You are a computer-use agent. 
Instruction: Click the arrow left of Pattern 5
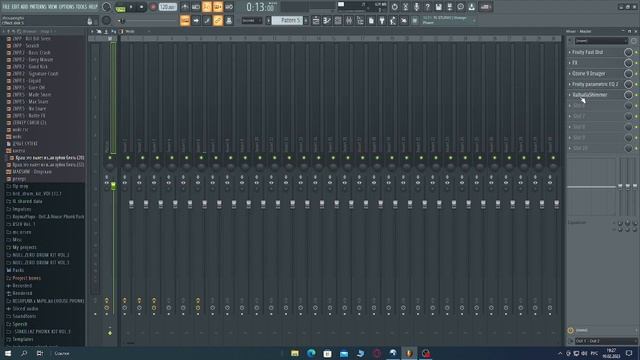pos(268,20)
